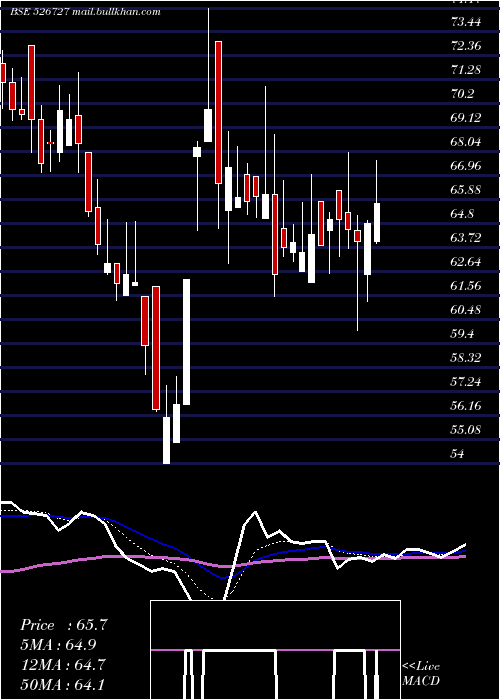Click the 71.28 price axis label

tap(466, 70)
